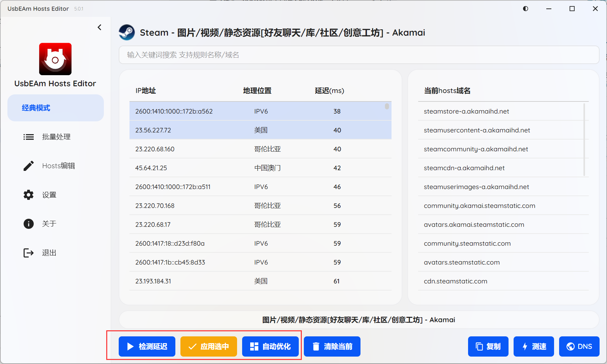Open the 批量处理 list icon in sidebar
The height and width of the screenshot is (364, 607).
click(29, 137)
